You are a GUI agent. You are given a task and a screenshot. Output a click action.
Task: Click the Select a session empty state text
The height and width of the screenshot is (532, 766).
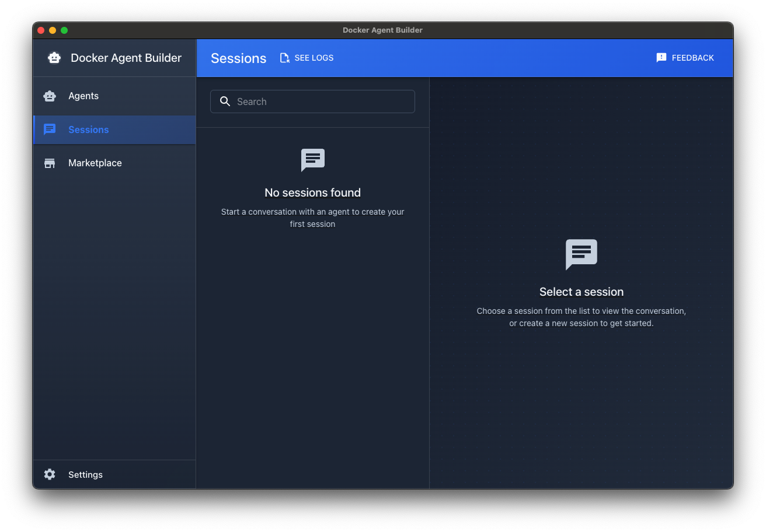pos(581,292)
